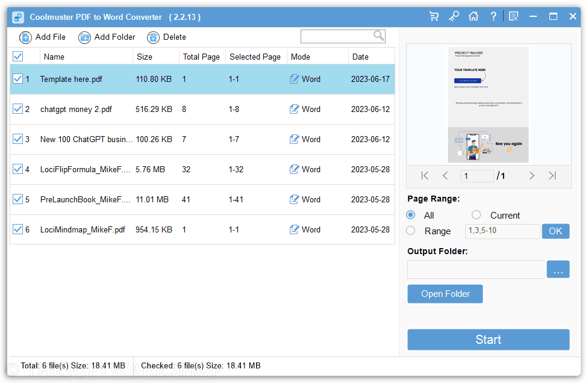
Task: Uncheck chatgpt money 2.pdf checkbox
Action: 17,108
